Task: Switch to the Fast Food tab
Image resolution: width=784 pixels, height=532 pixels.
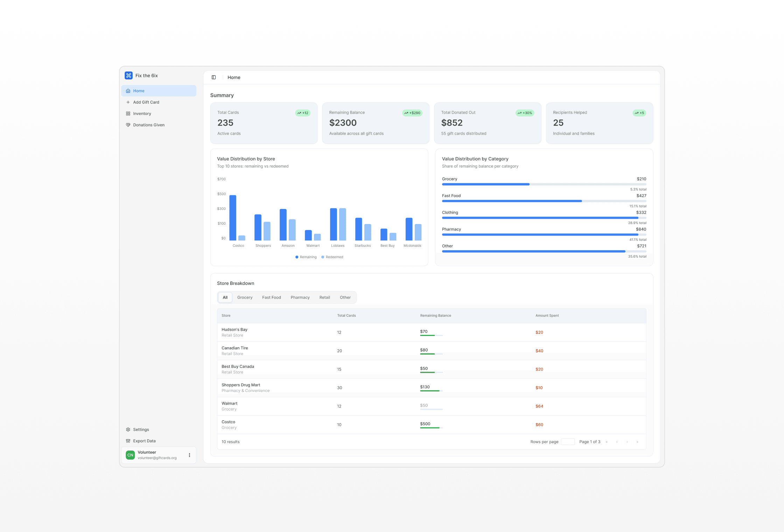Action: (x=271, y=297)
